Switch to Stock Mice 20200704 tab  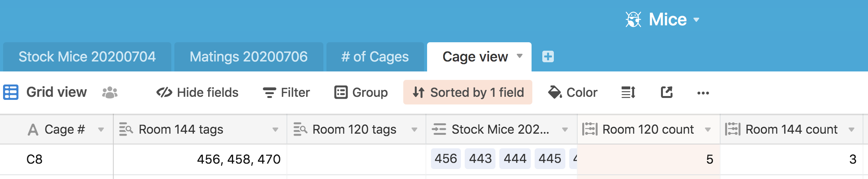[87, 57]
